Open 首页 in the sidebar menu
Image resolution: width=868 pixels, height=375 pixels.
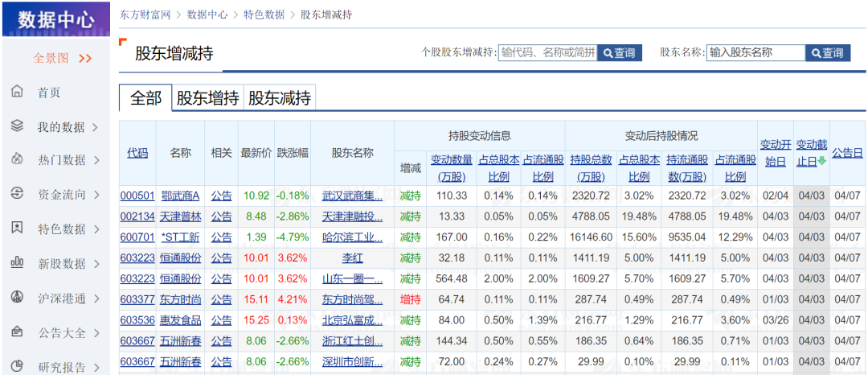click(49, 93)
